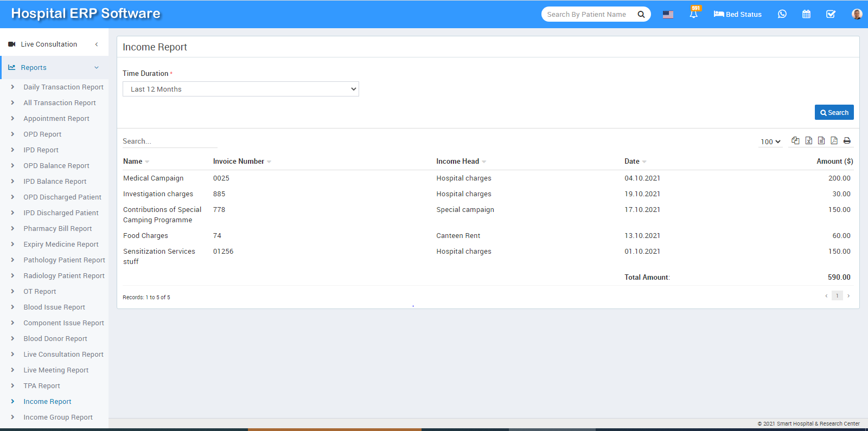Export the table to Excel
Image resolution: width=868 pixels, height=431 pixels.
pos(808,140)
